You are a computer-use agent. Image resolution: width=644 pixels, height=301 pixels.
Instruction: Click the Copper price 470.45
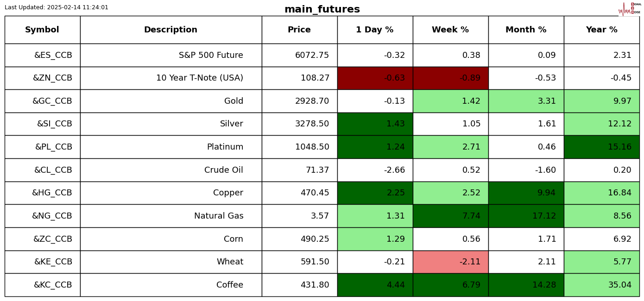[x=315, y=193]
